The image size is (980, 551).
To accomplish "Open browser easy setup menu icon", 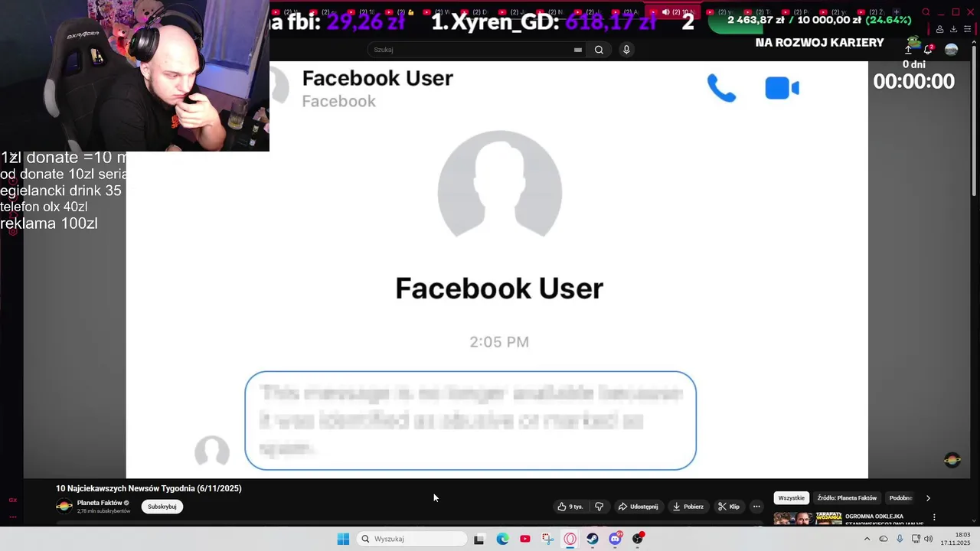I will [x=967, y=29].
